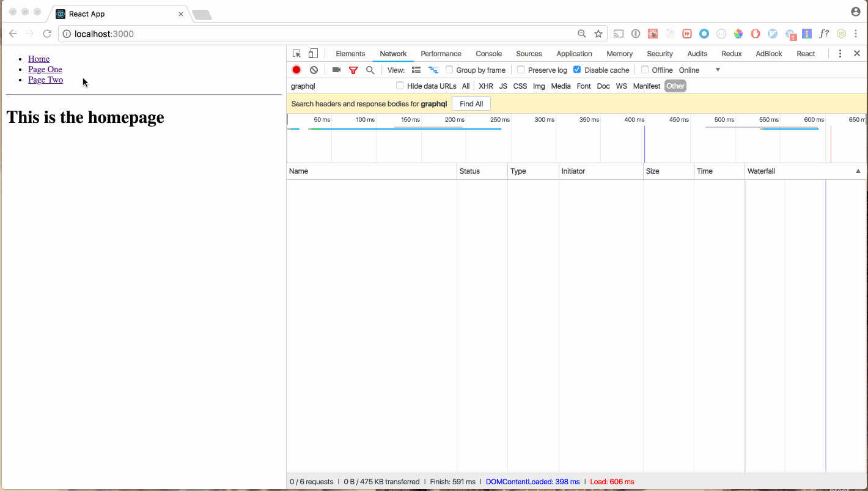Click the Waterfall column sort arrow
The image size is (868, 491).
click(858, 171)
